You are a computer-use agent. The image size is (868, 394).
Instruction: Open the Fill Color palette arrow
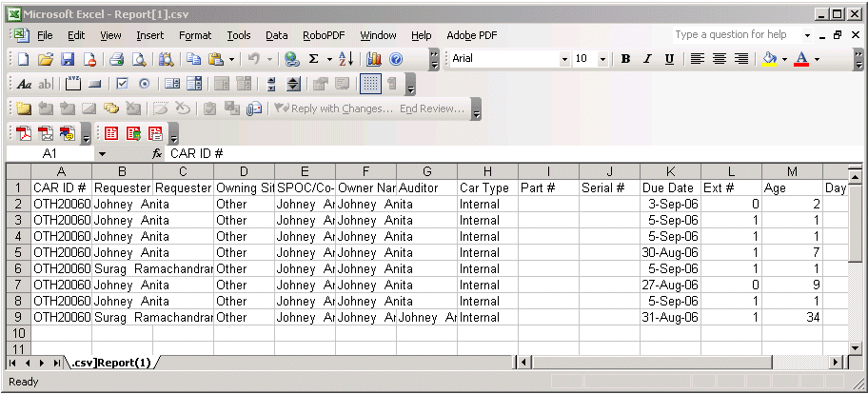tap(784, 59)
